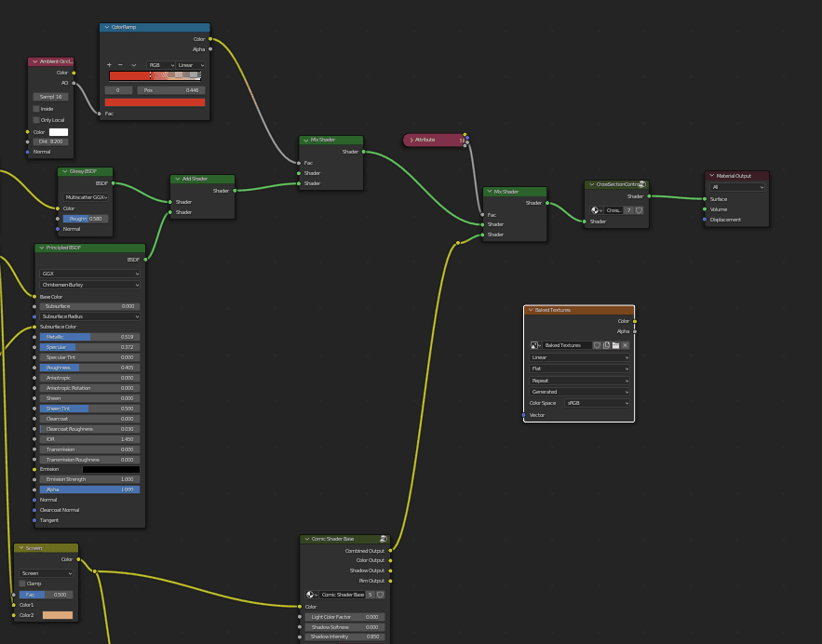
Task: Open Baked Textures Flat projection dropdown
Action: coord(579,369)
